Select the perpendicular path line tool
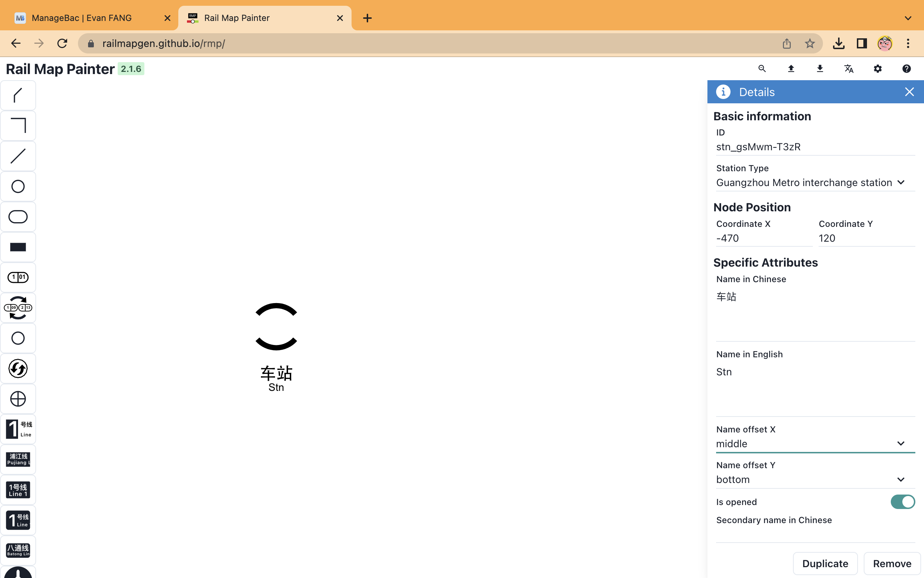Screen dimensions: 924x578 coord(18,126)
